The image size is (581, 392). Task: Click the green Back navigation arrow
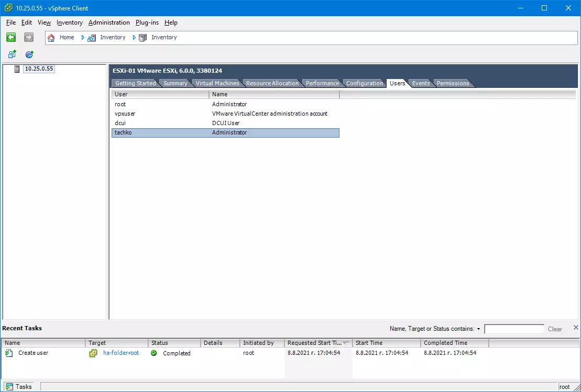tap(11, 37)
